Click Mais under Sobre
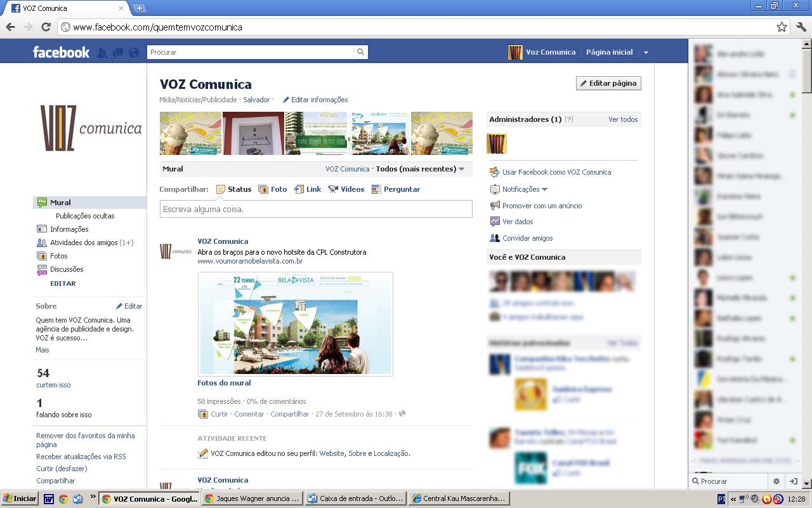812x508 pixels. (43, 350)
